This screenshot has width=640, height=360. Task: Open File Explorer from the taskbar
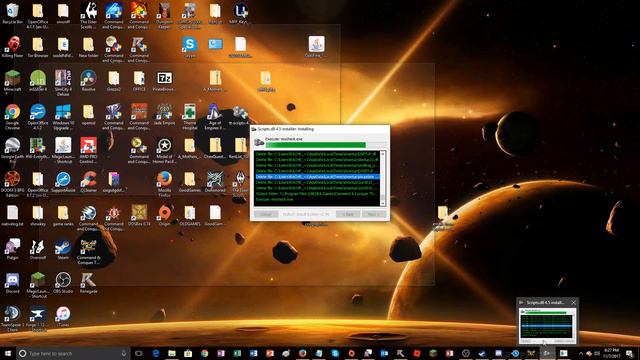coord(172,353)
